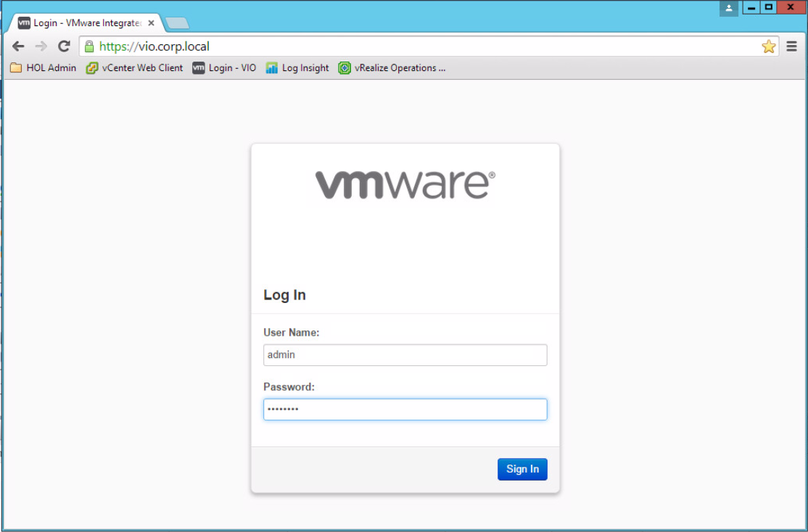
Task: Click the User Name label
Action: tap(291, 333)
